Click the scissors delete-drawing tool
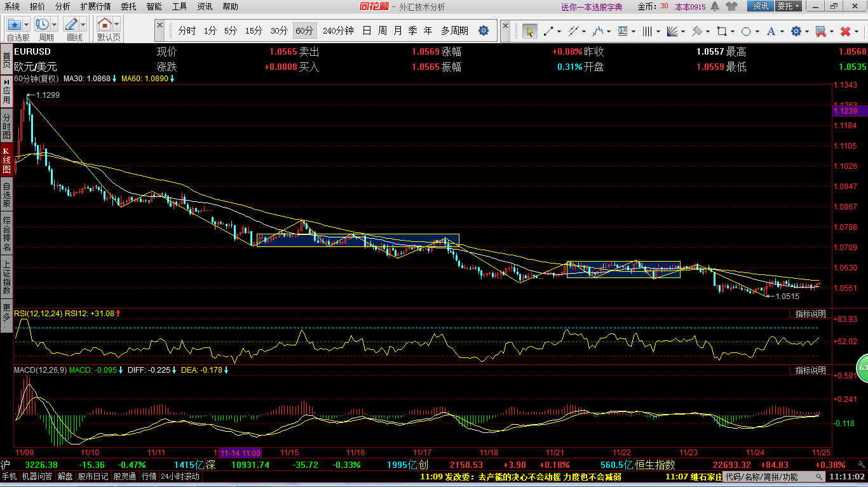Viewport: 868px width, 487px height. 820,31
